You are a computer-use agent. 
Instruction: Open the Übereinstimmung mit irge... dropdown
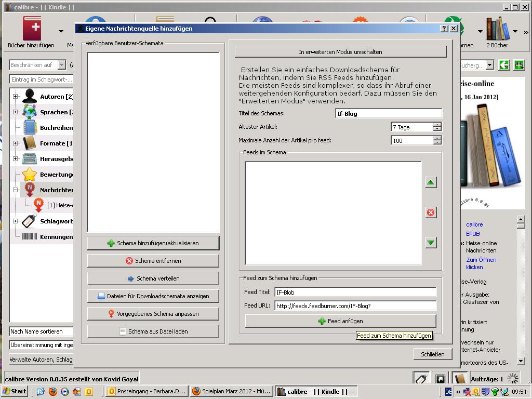click(41, 345)
